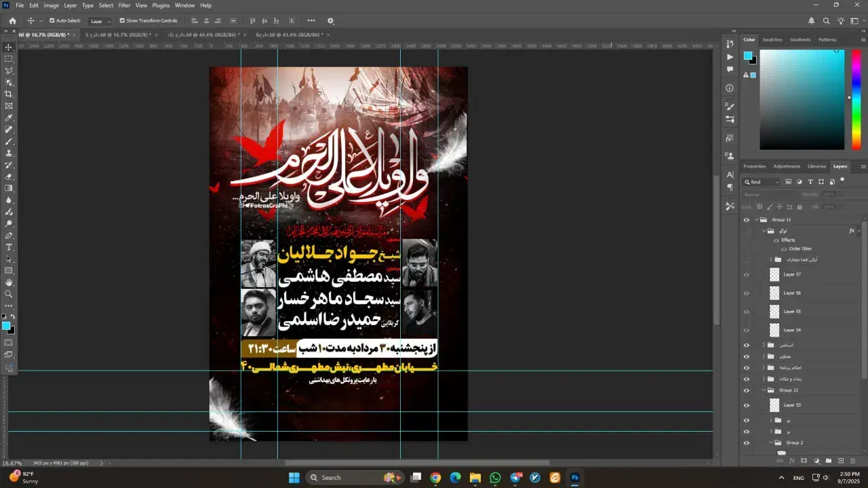The image size is (868, 488).
Task: Hide Group 11 visibility eye
Action: [747, 220]
